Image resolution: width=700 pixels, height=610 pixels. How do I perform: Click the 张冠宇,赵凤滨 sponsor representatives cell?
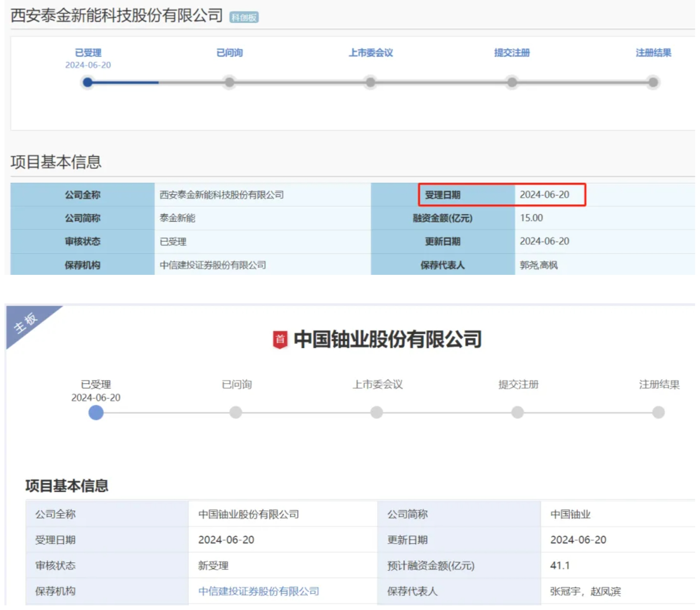click(586, 591)
